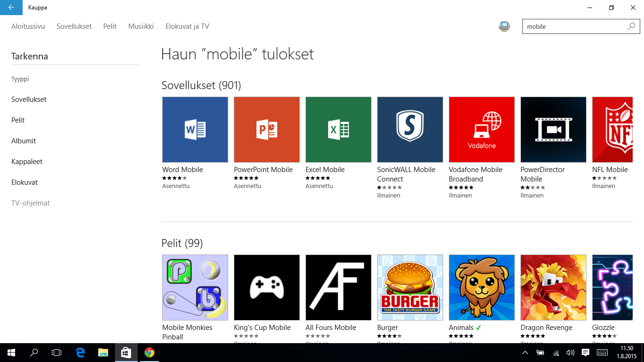Open the PowerPoint Mobile app tile
The image size is (644, 362).
coord(267,130)
